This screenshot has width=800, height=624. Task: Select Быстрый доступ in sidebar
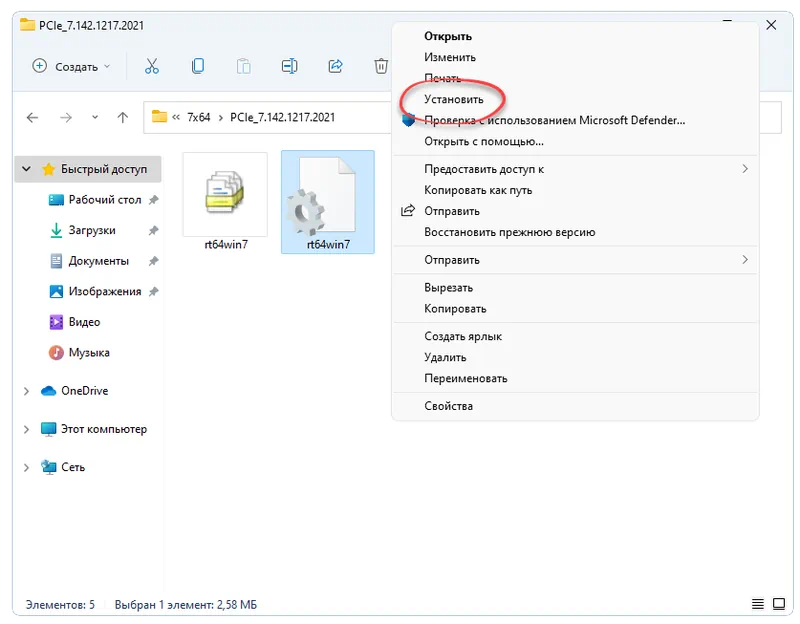103,169
